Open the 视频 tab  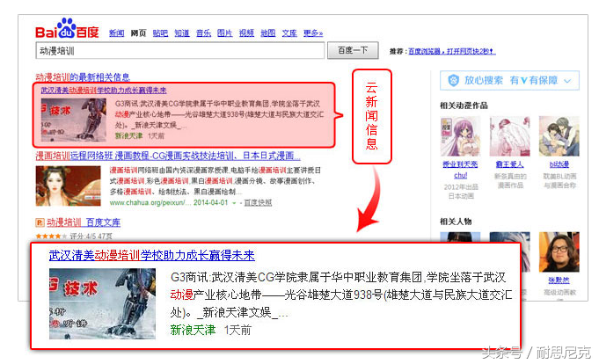pos(246,33)
